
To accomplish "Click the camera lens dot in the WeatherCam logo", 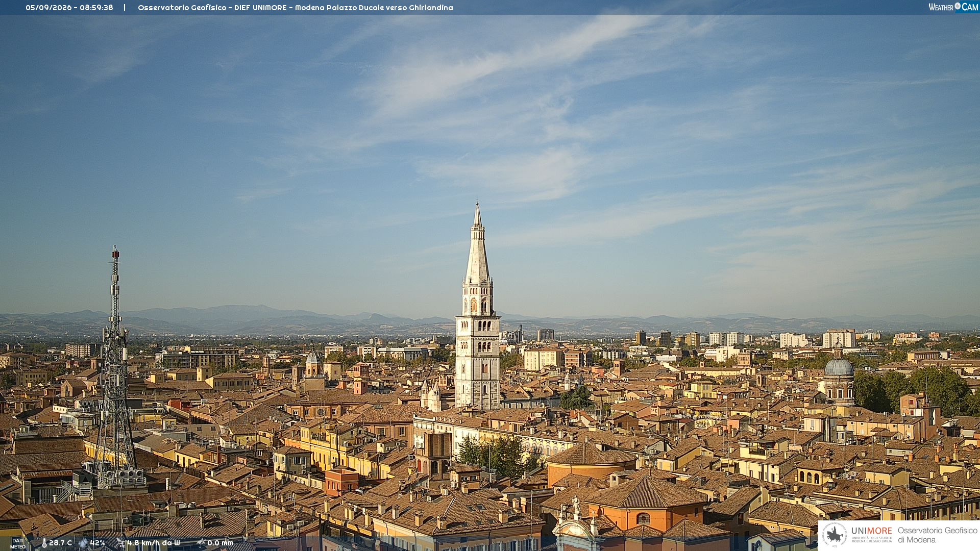I will tap(958, 6).
